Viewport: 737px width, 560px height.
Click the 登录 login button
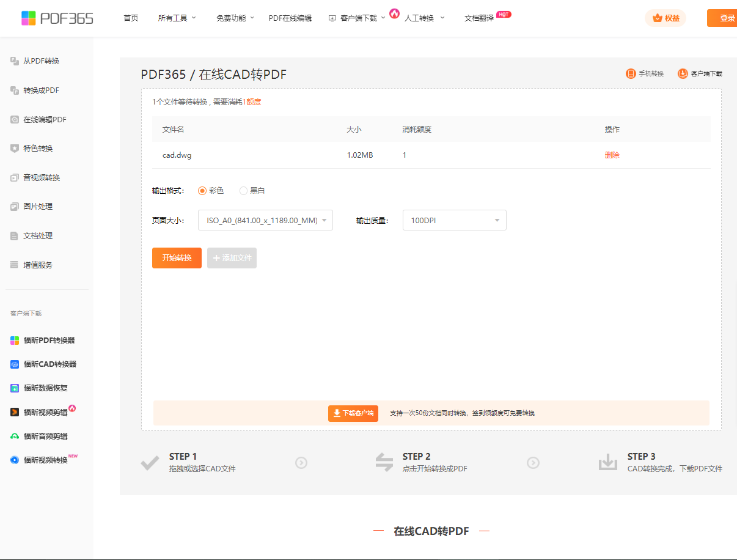point(722,18)
